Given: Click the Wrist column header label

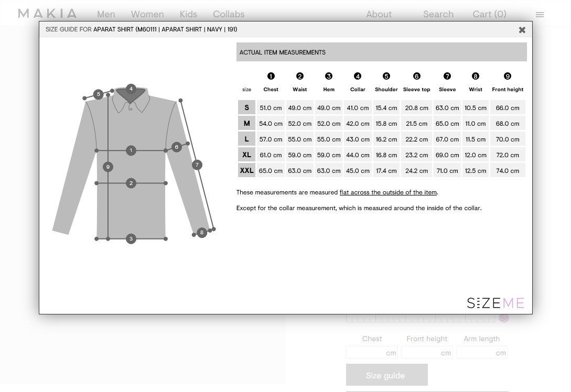Looking at the screenshot, I should pyautogui.click(x=475, y=90).
